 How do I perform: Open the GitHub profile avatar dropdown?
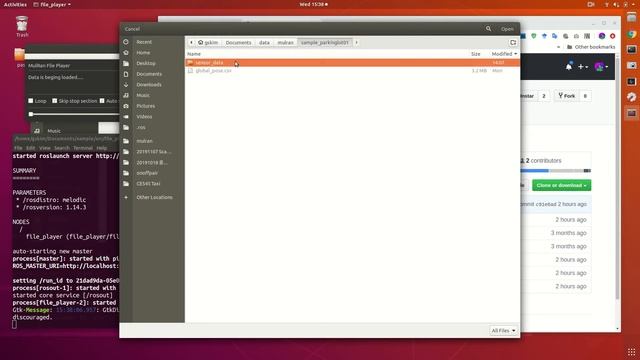pos(601,67)
